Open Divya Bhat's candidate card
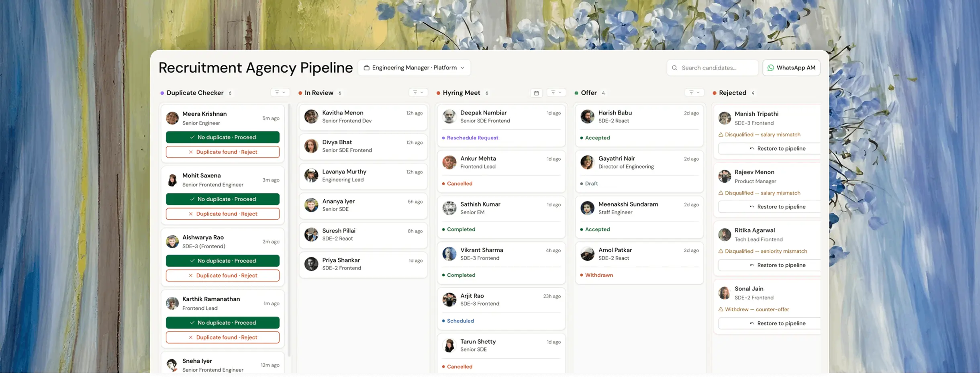Screen dimensions: 980x380 pyautogui.click(x=363, y=146)
